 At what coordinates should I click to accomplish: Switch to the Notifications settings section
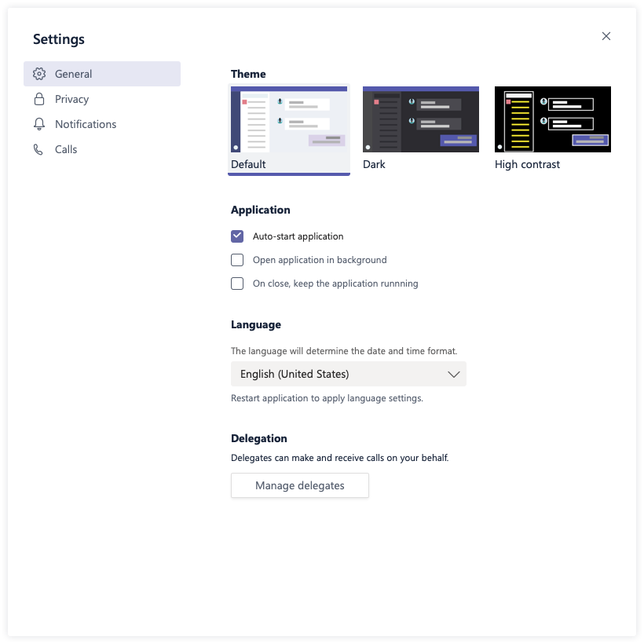click(x=85, y=123)
